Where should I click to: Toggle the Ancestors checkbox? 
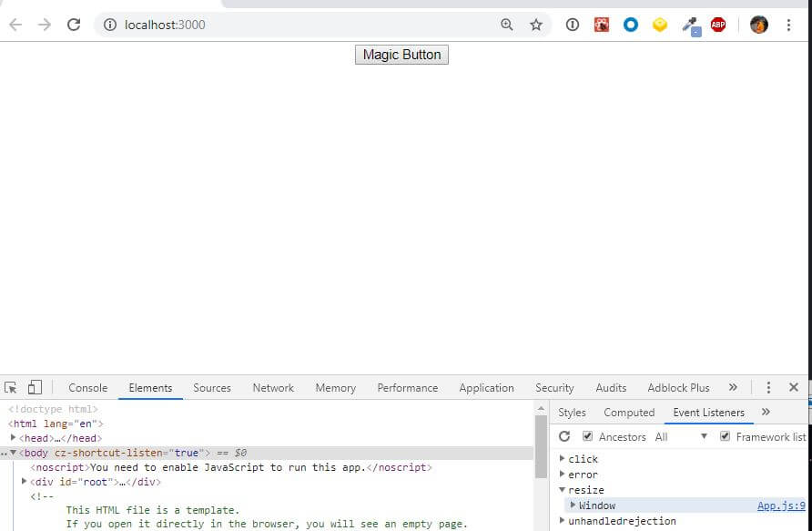point(587,436)
